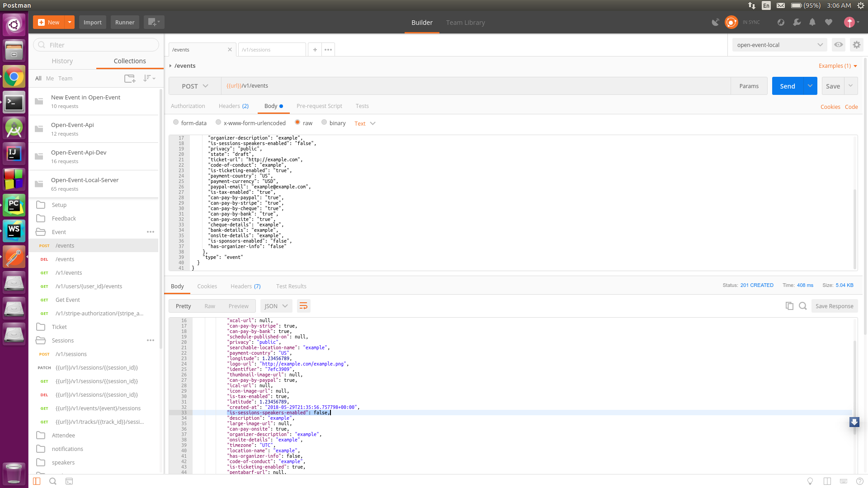Change response JSON format dropdown
The height and width of the screenshot is (488, 868).
276,306
